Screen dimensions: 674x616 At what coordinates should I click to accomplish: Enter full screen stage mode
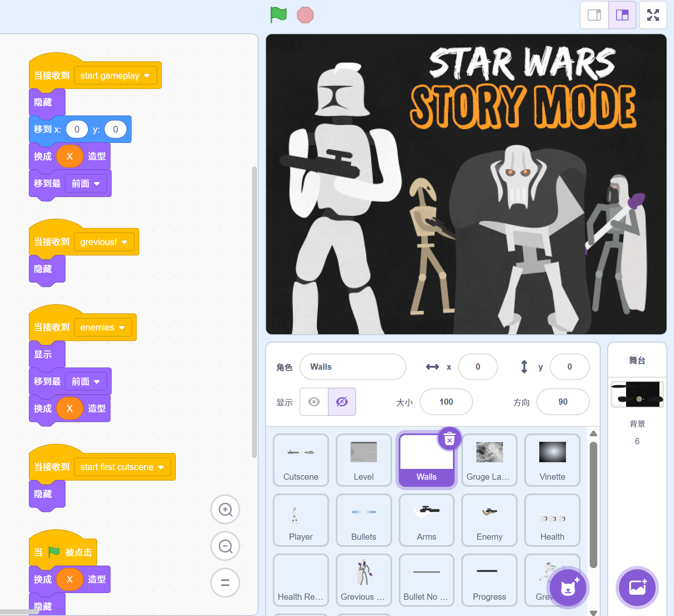[x=653, y=15]
